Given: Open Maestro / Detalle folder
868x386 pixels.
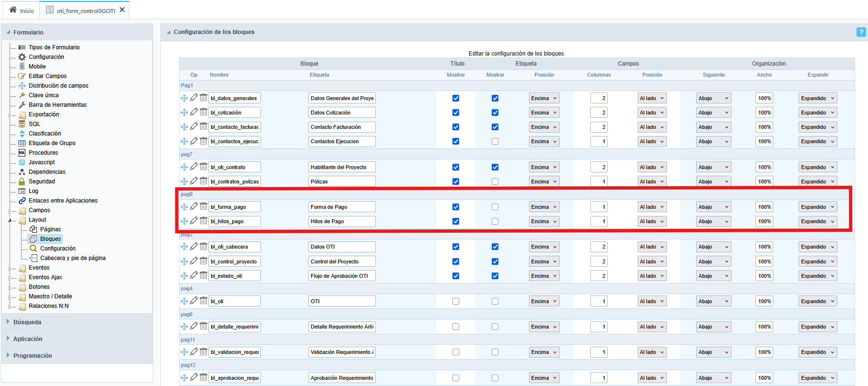Looking at the screenshot, I should (50, 296).
